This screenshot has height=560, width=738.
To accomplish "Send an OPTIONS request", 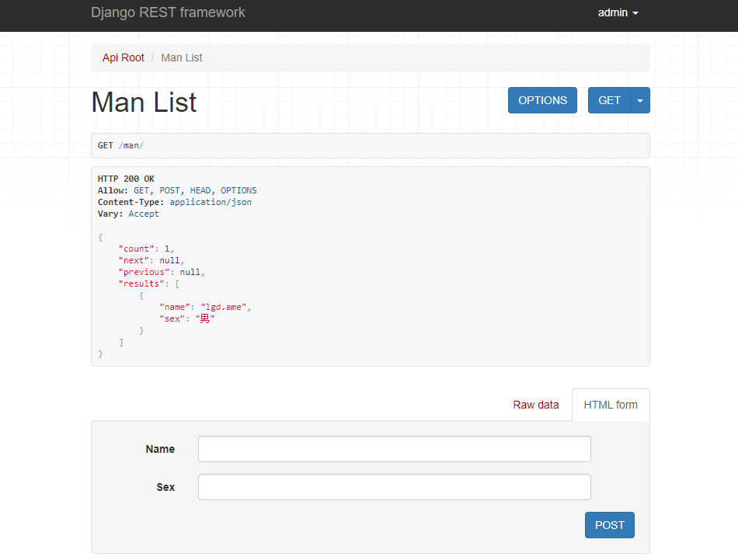I will [x=542, y=100].
